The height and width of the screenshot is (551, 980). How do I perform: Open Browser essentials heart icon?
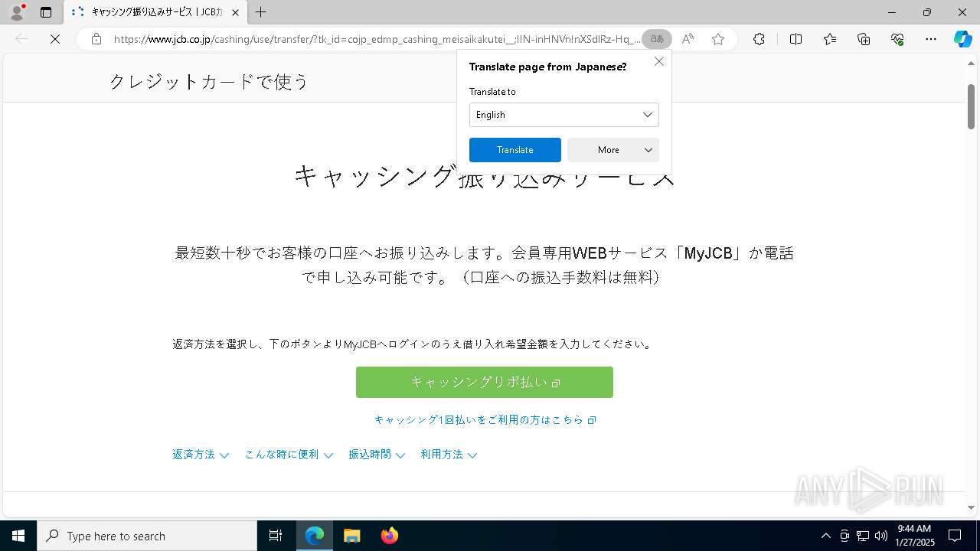click(897, 39)
